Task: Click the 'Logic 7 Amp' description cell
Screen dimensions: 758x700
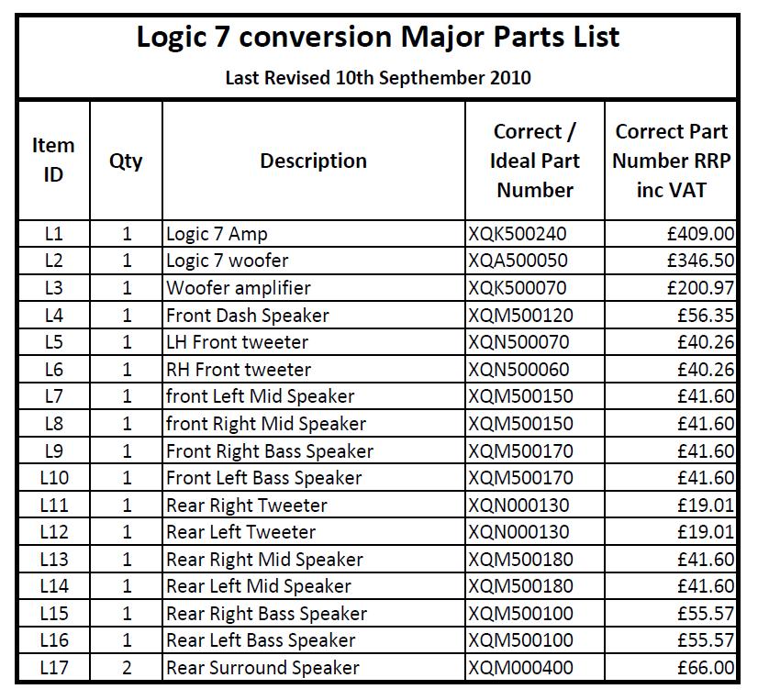Action: coord(314,235)
